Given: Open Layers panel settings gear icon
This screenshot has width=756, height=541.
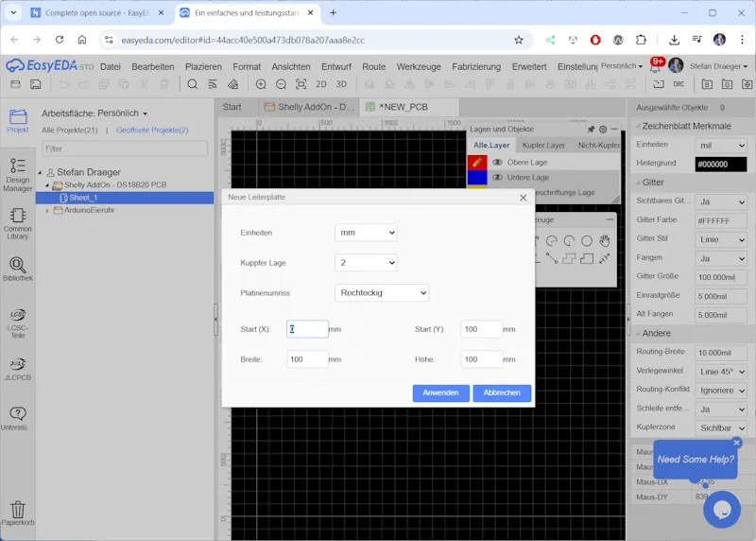Looking at the screenshot, I should pos(603,129).
